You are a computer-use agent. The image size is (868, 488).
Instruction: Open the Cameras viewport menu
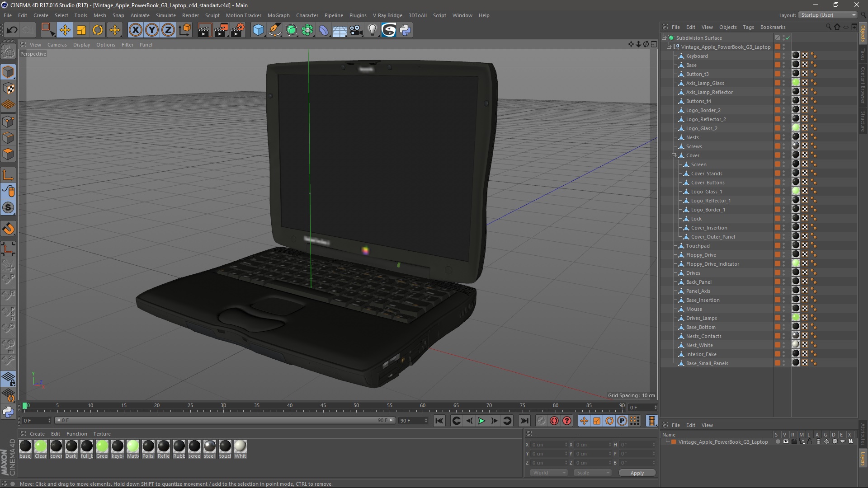tap(57, 45)
